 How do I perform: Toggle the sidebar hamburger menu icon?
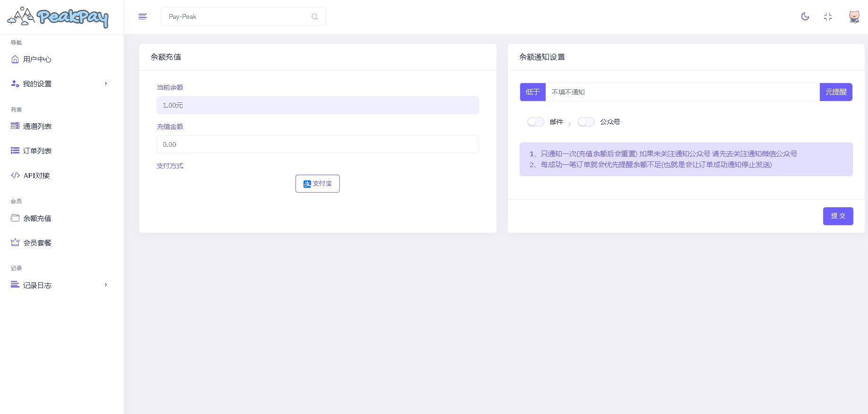143,17
